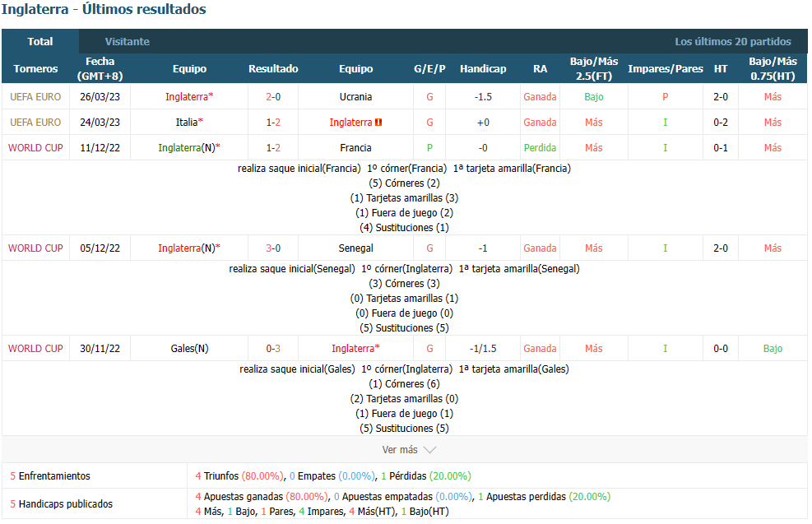Switch to the Total tab
Screen dimensions: 812x524
click(39, 41)
